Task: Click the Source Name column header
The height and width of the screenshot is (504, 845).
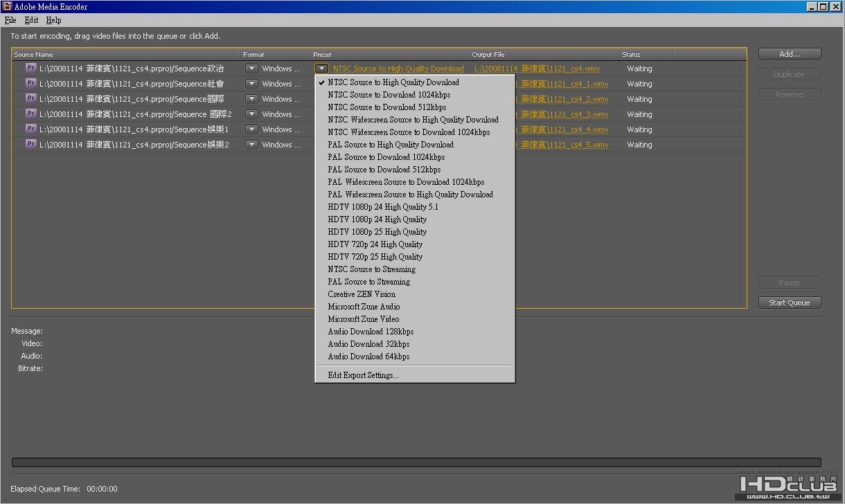Action: 127,54
